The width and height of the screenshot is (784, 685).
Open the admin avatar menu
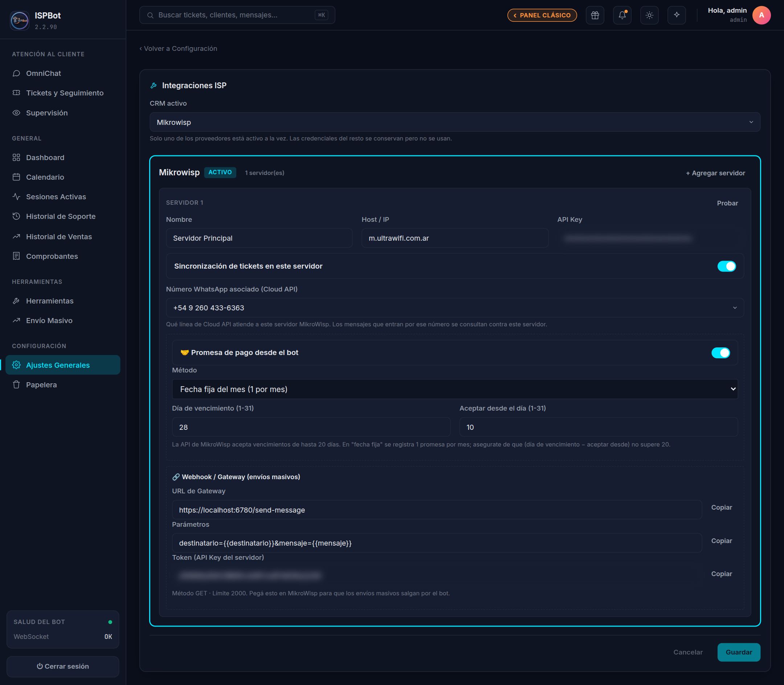point(761,15)
